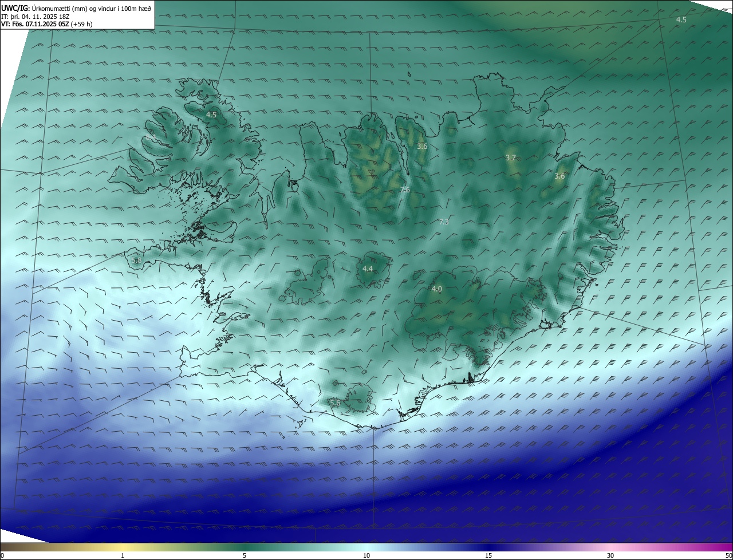The width and height of the screenshot is (733, 560).
Task: Click the color scale tick label 1
Action: 123,555
